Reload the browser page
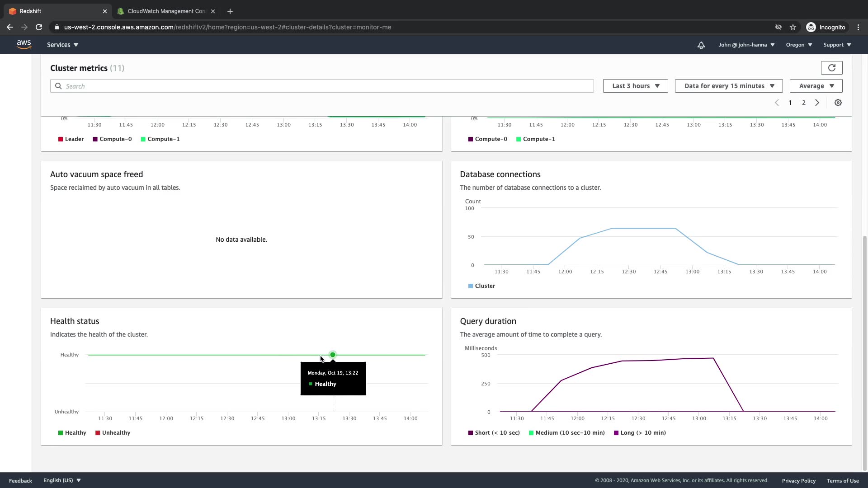The image size is (868, 488). [x=39, y=27]
